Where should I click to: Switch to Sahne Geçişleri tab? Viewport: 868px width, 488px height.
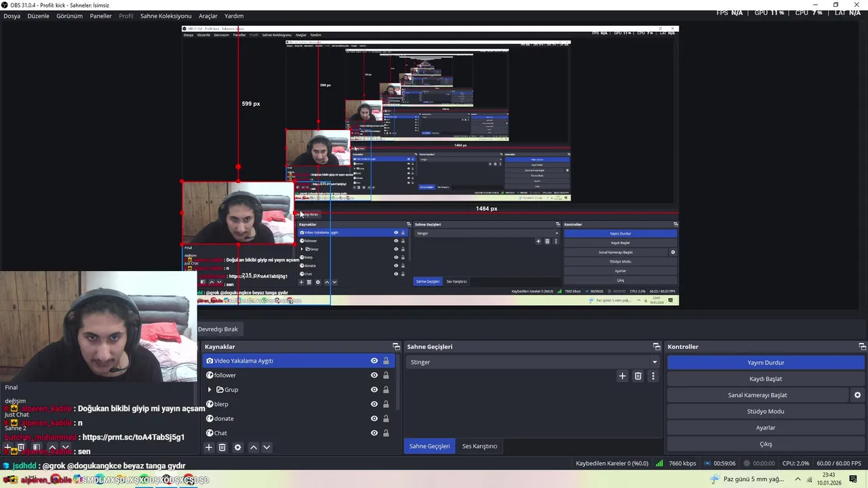[429, 446]
